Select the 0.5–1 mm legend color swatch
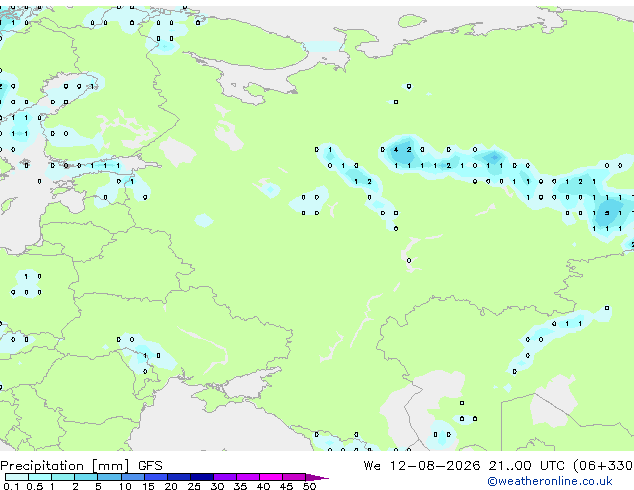634x490 pixels. (40, 477)
